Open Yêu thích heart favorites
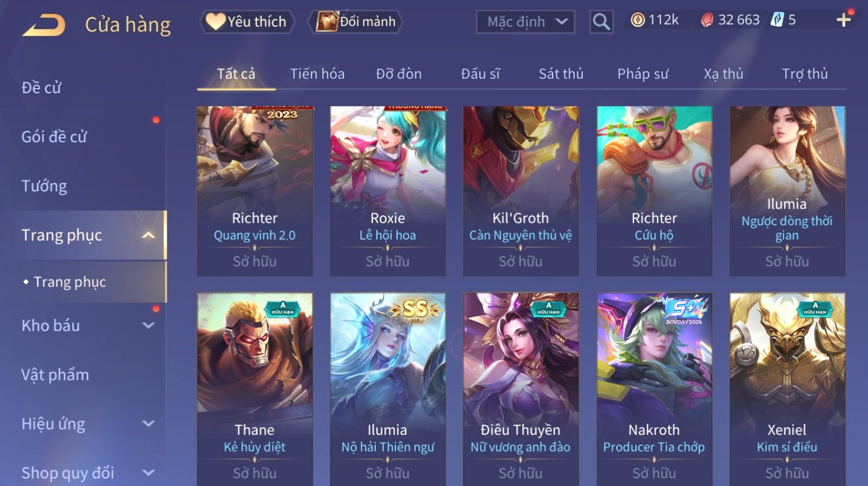Image resolution: width=868 pixels, height=486 pixels. point(247,22)
